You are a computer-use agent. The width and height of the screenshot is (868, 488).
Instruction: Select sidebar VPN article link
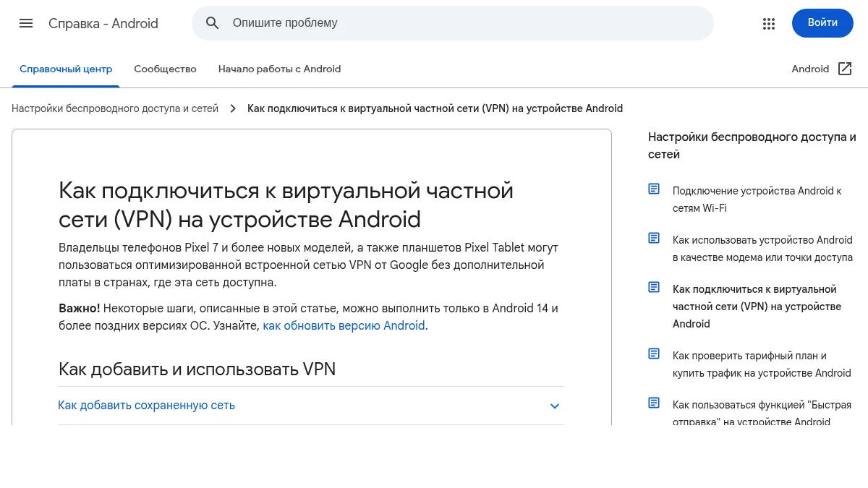coord(757,307)
